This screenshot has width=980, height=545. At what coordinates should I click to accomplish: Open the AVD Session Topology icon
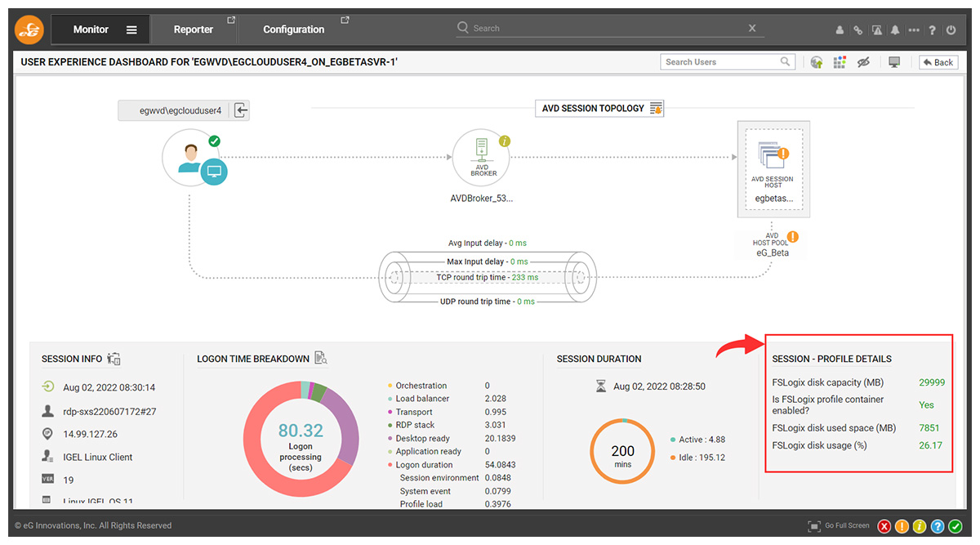coord(657,109)
